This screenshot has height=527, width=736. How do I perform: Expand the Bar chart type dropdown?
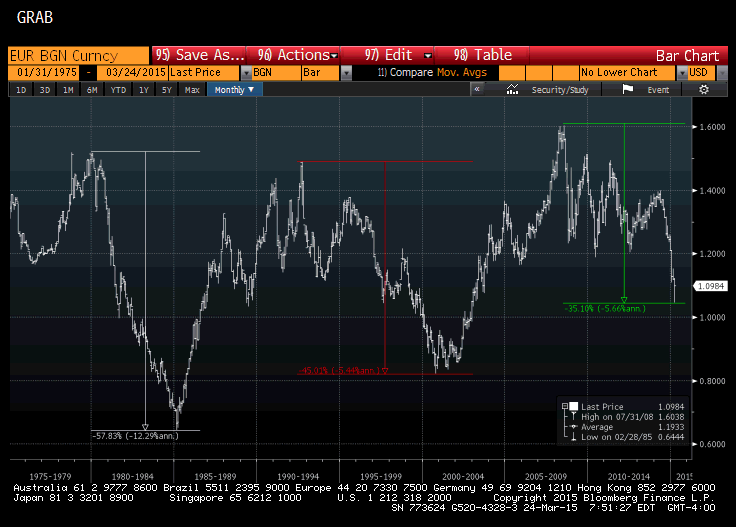coord(346,73)
